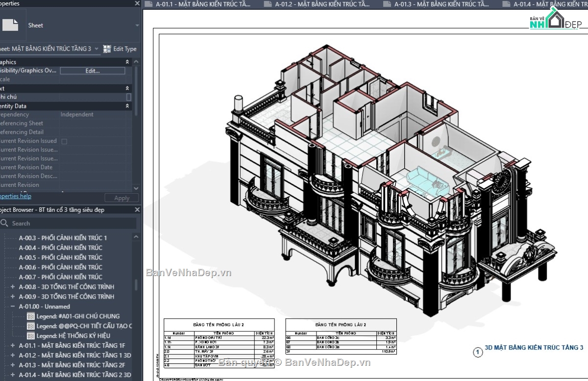Close the Project Browser panel
This screenshot has width=588, height=381.
(137, 210)
